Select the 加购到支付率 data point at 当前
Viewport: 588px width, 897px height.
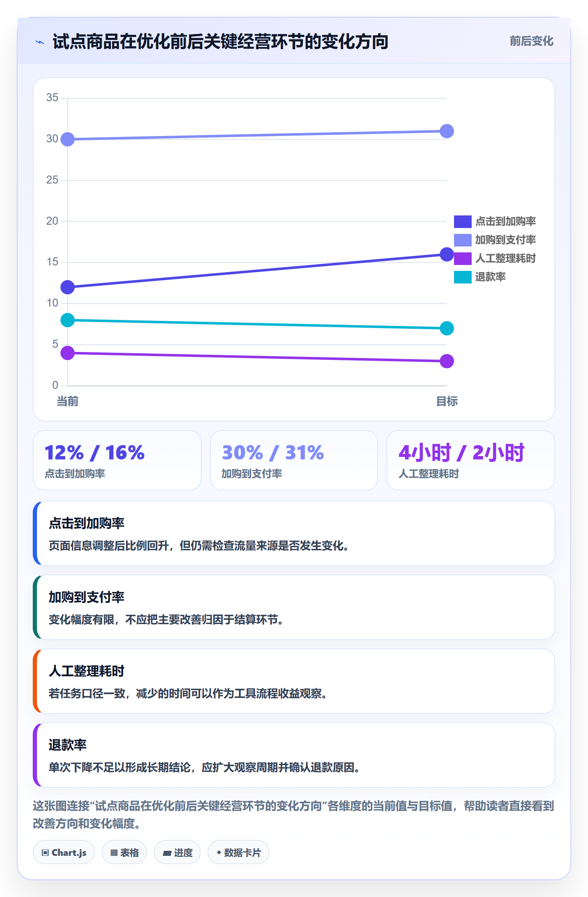coord(68,139)
